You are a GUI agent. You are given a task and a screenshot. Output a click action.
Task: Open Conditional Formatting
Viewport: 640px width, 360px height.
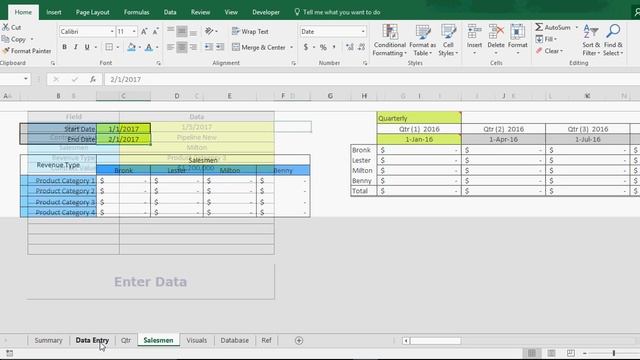click(x=390, y=40)
